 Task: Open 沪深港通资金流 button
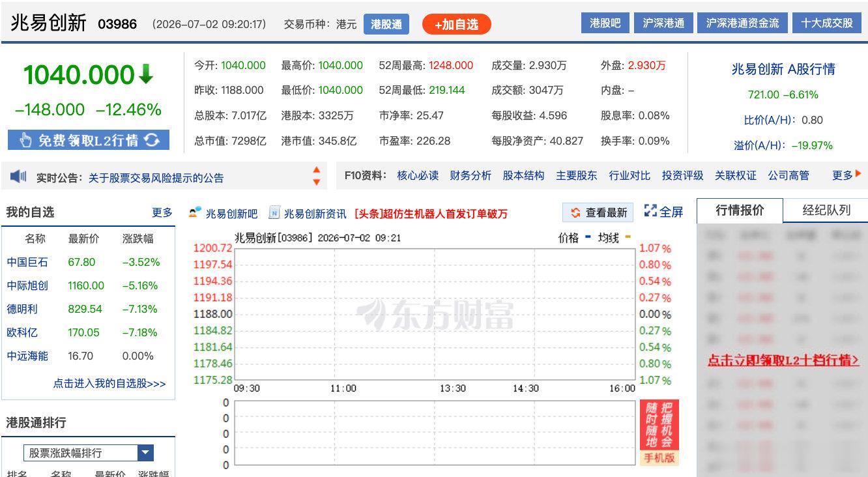click(742, 23)
